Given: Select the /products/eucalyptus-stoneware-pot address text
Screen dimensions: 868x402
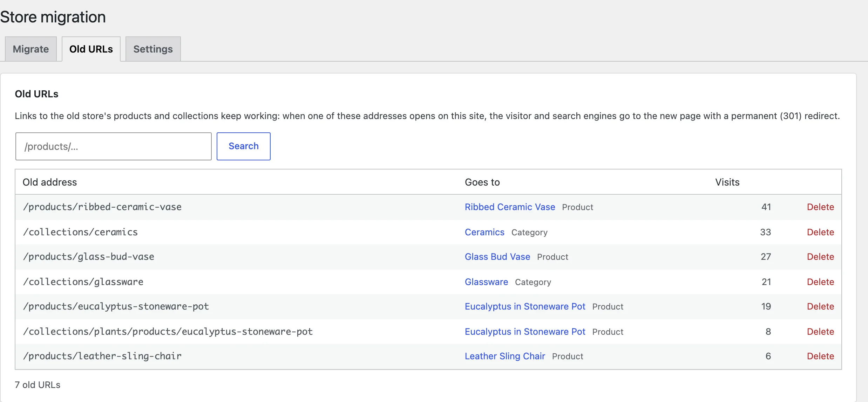Looking at the screenshot, I should coord(116,306).
